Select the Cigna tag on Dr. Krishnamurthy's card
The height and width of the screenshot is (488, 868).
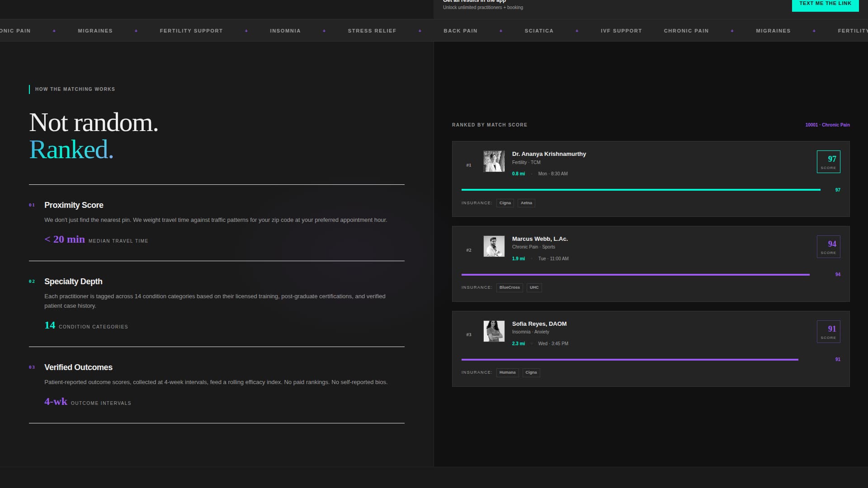(x=505, y=203)
